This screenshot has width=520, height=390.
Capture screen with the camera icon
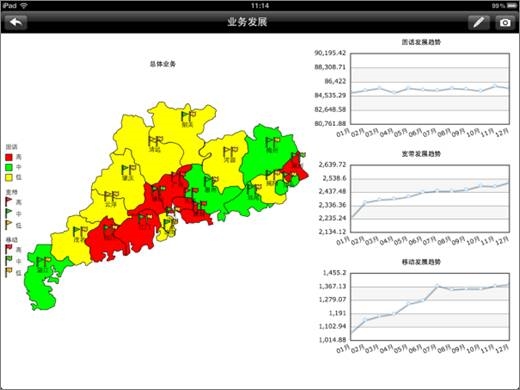(x=505, y=22)
